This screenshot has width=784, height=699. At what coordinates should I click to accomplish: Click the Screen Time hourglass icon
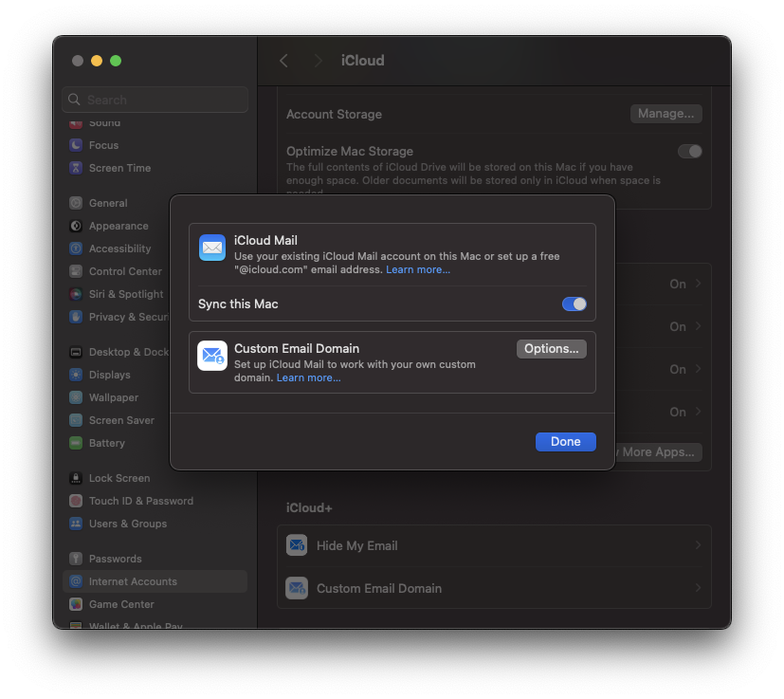[x=76, y=168]
